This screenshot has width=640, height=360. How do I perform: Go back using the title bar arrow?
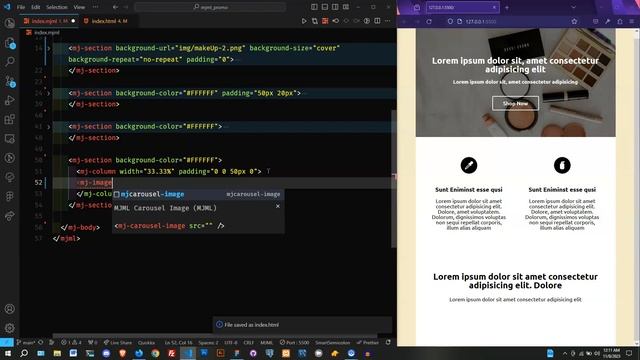pyautogui.click(x=116, y=7)
